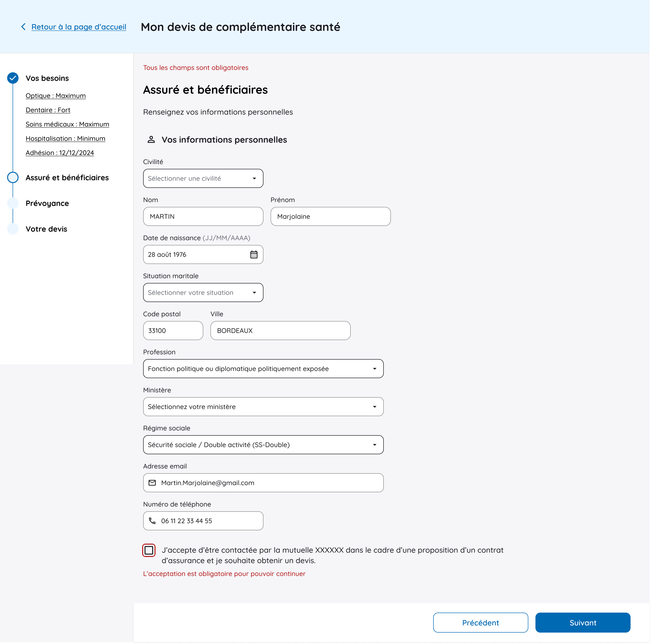Click the Assuré et bénéficiaires step circle
The image size is (651, 644).
click(13, 178)
